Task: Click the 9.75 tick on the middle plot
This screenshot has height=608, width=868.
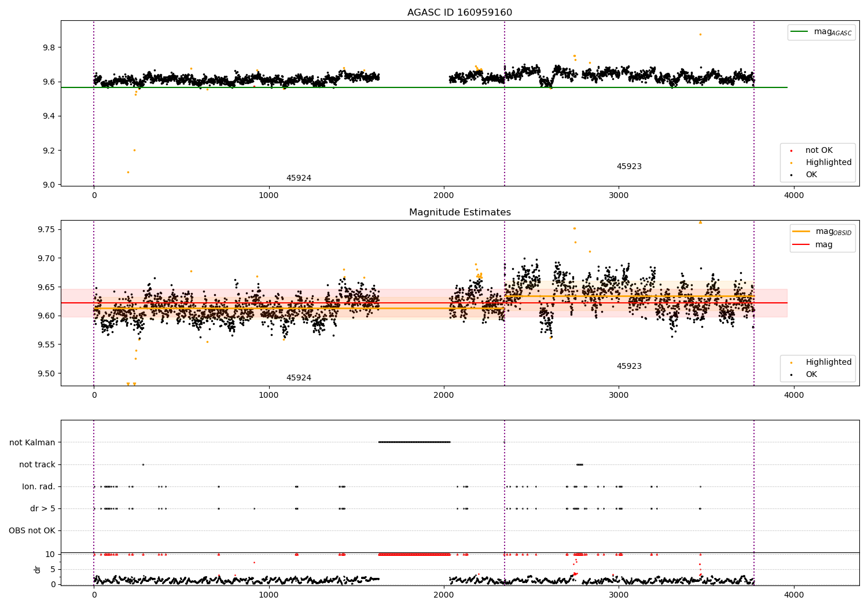Action: [x=46, y=230]
